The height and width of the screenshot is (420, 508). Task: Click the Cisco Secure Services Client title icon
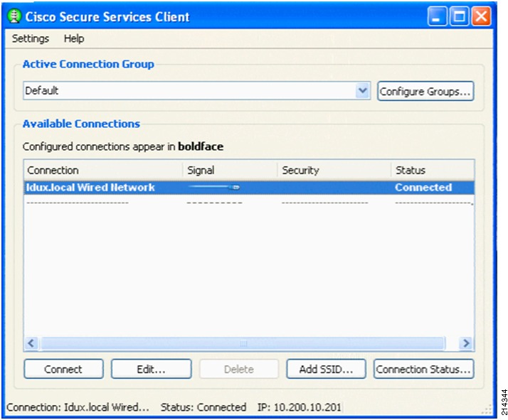pyautogui.click(x=14, y=16)
